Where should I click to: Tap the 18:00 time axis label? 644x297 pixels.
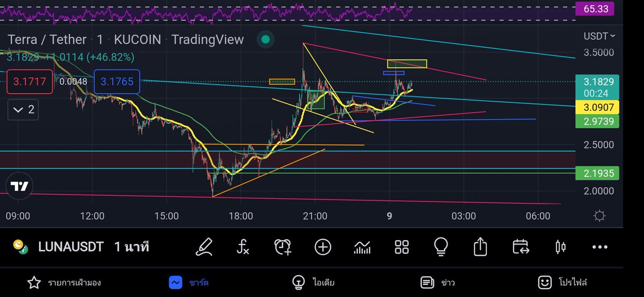point(240,216)
